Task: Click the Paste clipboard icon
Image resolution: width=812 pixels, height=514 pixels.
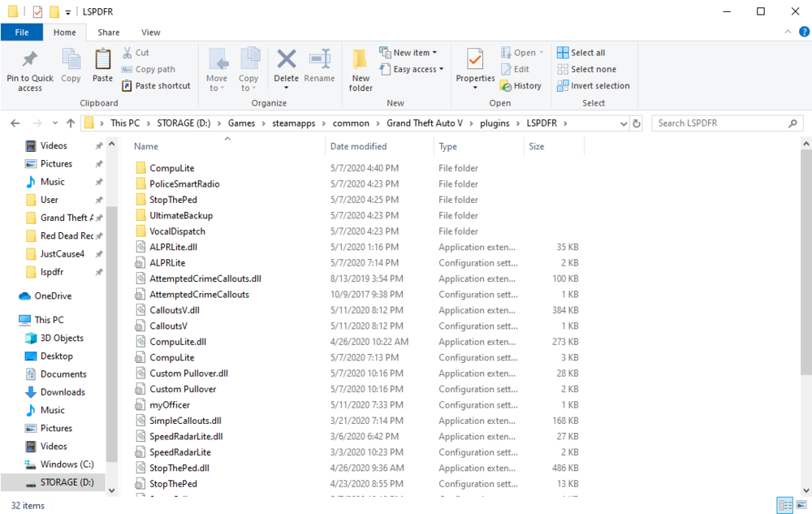Action: [102, 59]
